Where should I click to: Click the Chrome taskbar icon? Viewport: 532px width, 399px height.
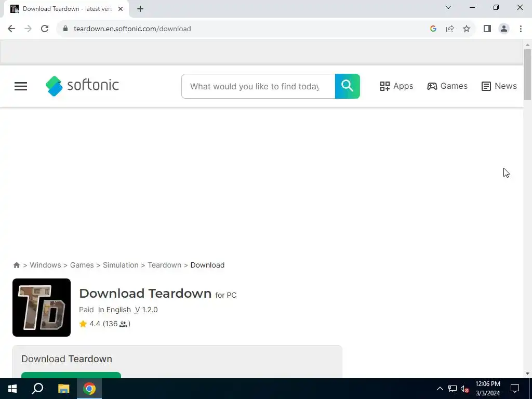pos(89,389)
